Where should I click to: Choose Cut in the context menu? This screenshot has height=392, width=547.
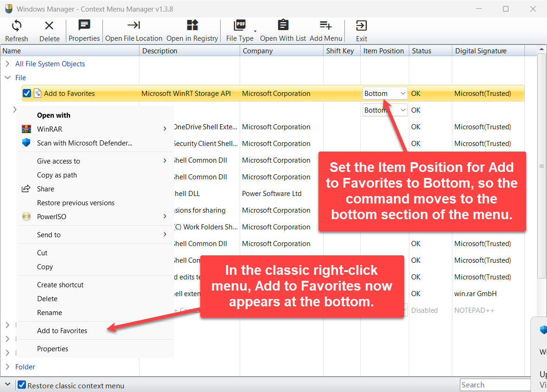95,253
